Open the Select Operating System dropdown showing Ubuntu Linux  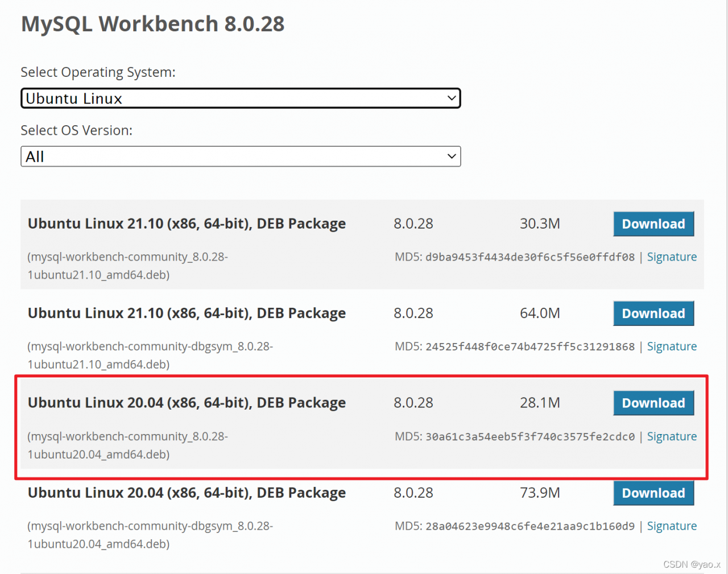point(241,98)
